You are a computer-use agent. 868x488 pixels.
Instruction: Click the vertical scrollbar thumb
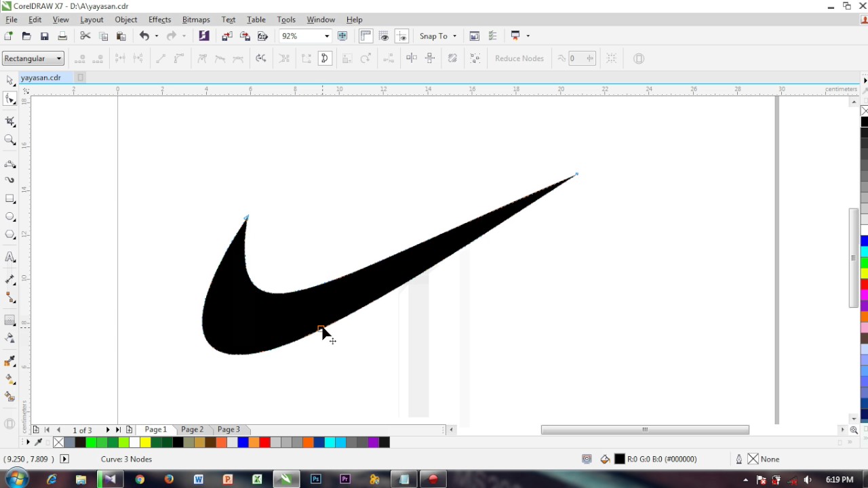point(854,258)
